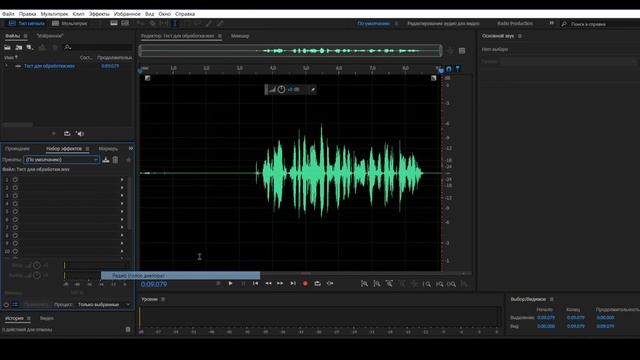Image resolution: width=640 pixels, height=360 pixels.
Task: Open the Файл menu
Action: coord(8,14)
